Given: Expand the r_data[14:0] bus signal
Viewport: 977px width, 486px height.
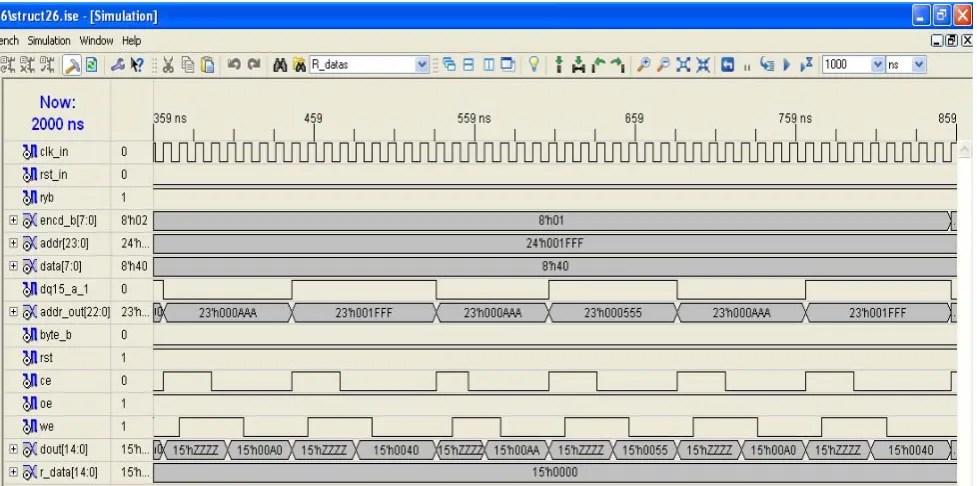Looking at the screenshot, I should pyautogui.click(x=14, y=472).
